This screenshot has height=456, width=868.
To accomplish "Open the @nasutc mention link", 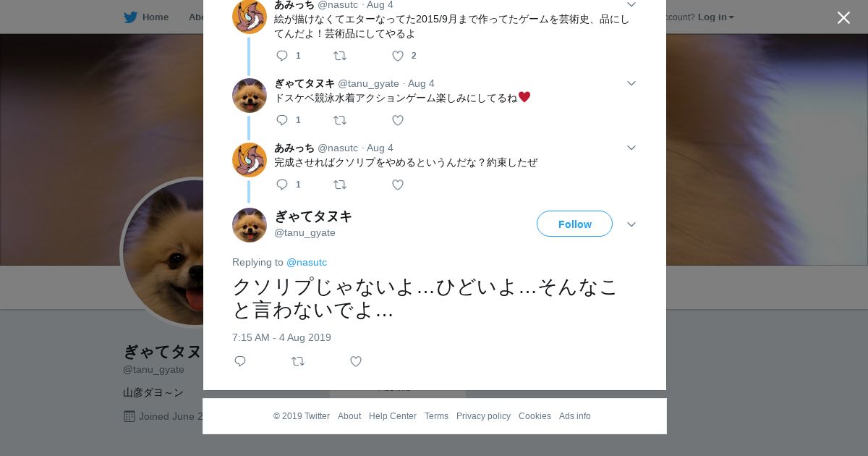I will click(x=307, y=262).
